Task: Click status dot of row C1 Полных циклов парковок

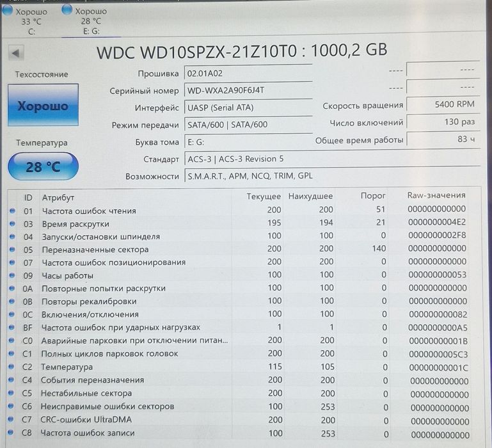Action: pos(12,353)
